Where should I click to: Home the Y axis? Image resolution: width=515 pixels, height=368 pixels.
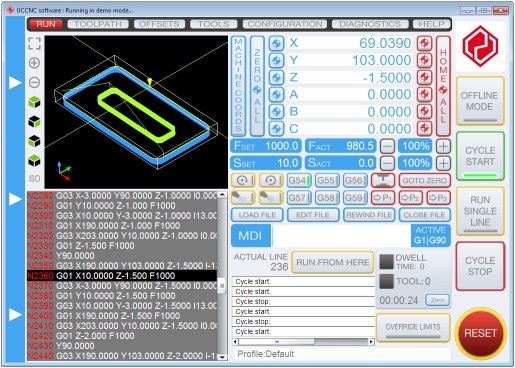coord(424,60)
